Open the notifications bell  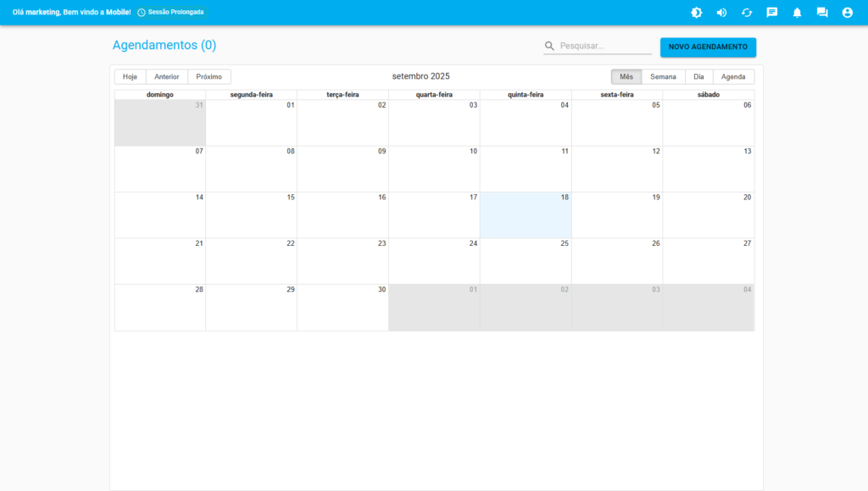coord(797,13)
